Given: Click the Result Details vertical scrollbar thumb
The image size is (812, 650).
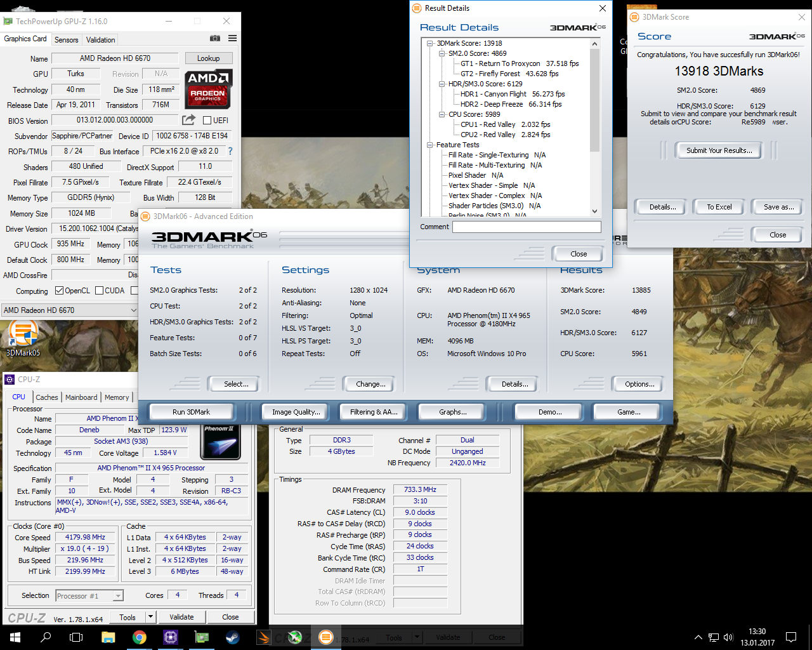Looking at the screenshot, I should (594, 100).
